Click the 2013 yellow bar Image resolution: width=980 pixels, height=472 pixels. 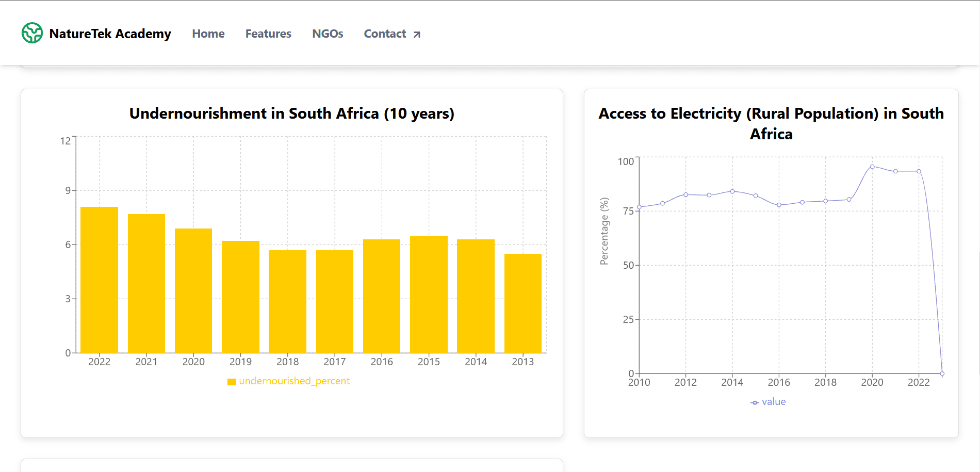point(522,303)
